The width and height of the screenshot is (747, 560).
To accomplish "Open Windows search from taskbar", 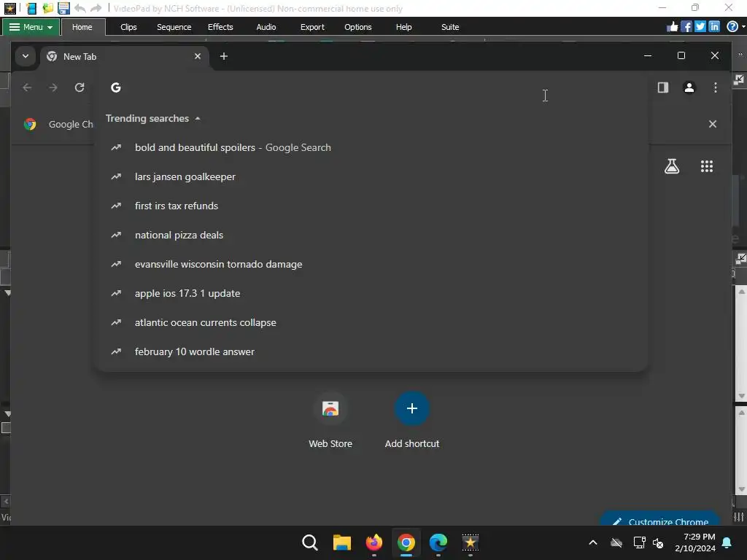I will tap(309, 542).
